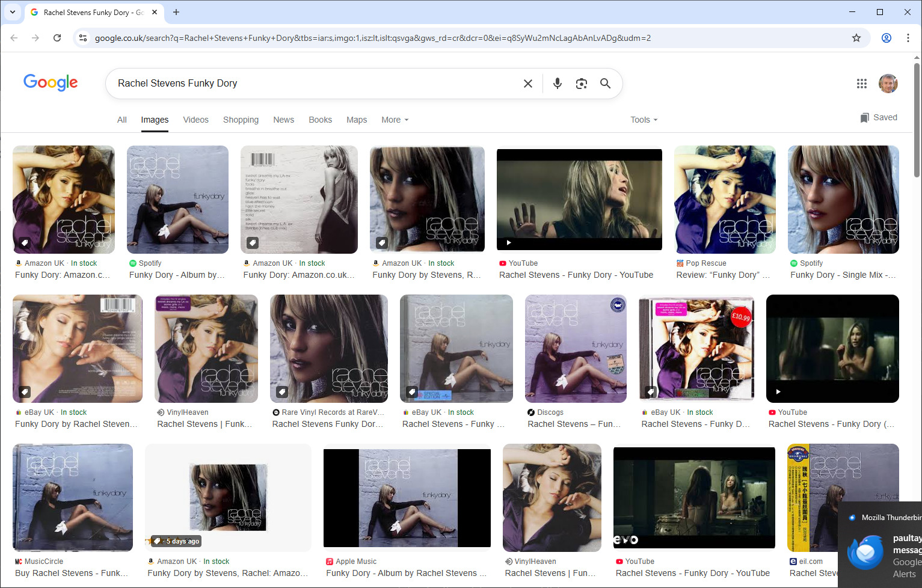View site information in address bar

(83, 38)
